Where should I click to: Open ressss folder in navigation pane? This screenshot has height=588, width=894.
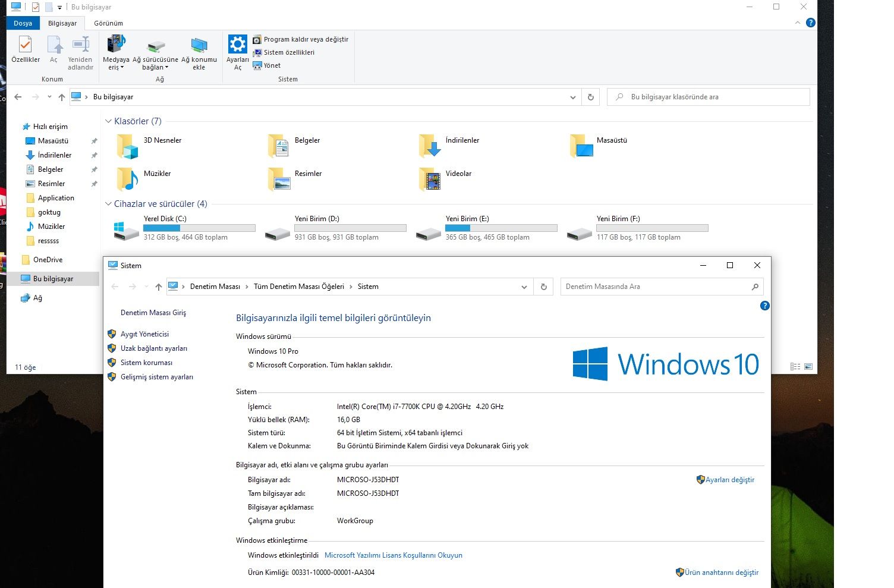48,241
